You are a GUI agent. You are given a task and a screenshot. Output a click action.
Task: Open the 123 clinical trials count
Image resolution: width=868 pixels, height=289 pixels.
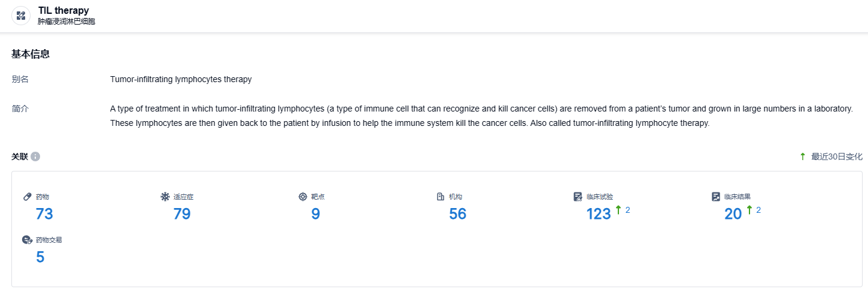click(599, 214)
